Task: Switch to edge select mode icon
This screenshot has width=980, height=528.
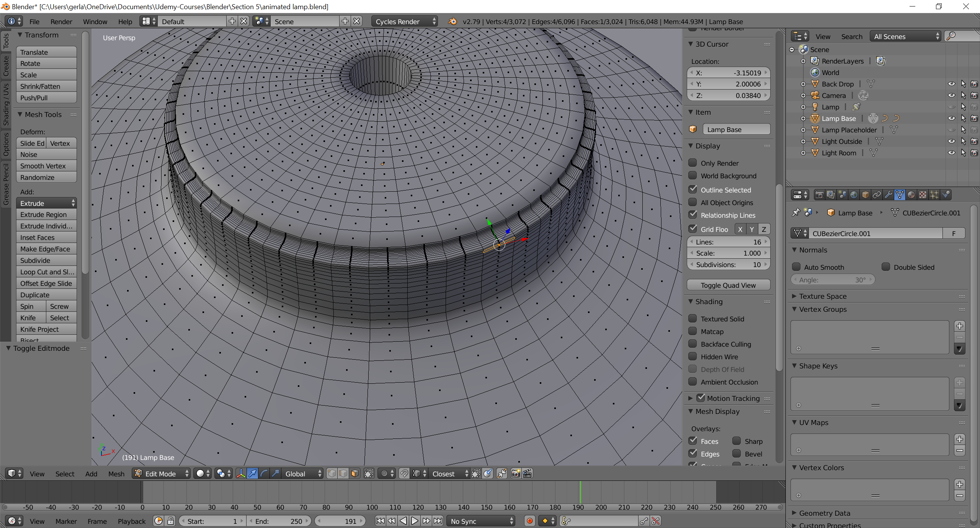Action: (x=343, y=474)
